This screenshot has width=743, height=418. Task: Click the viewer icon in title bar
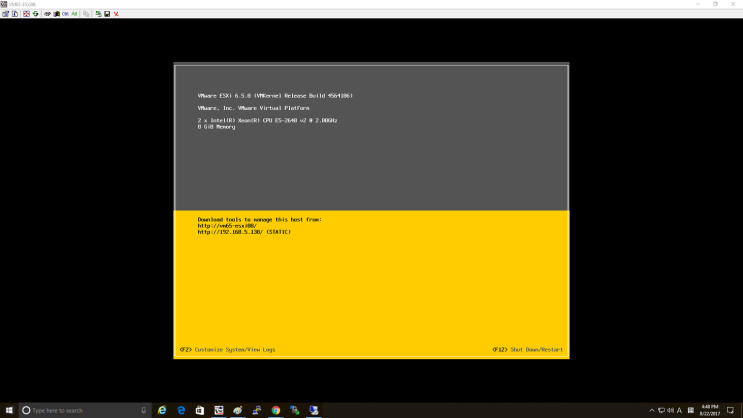(x=4, y=4)
